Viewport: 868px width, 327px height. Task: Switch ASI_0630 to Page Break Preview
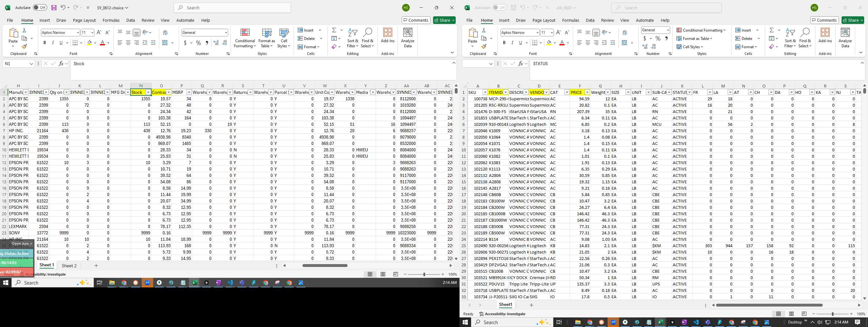804,314
